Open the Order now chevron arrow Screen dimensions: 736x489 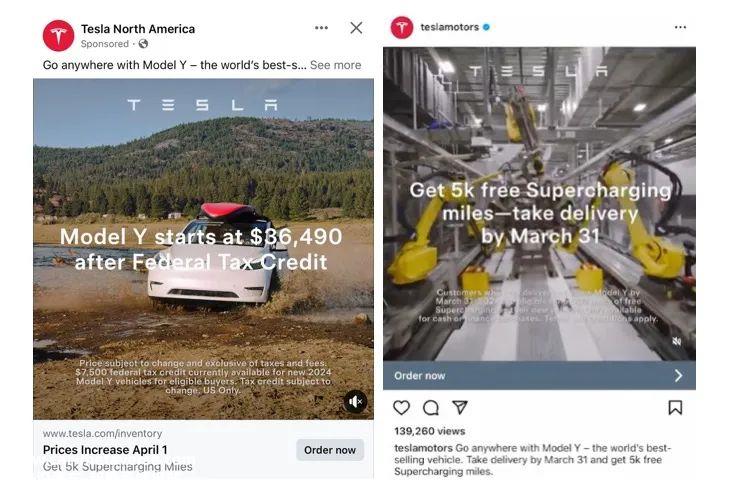click(x=678, y=375)
